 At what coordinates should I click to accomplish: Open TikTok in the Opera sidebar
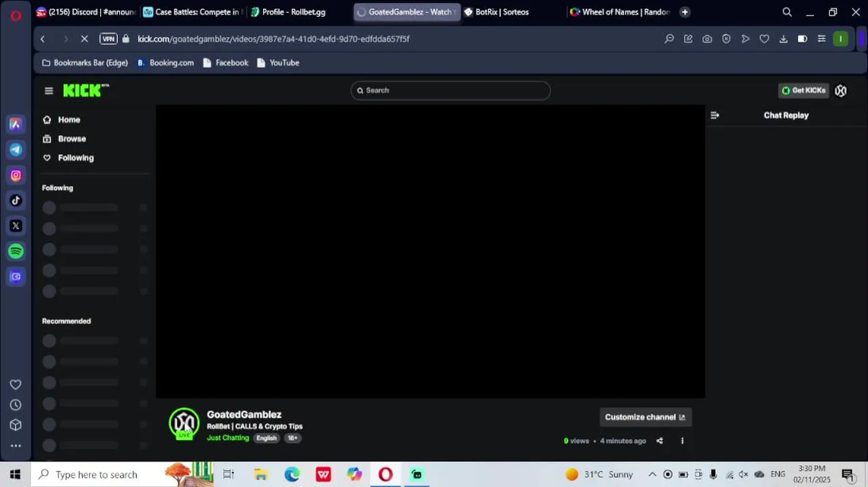tap(16, 200)
